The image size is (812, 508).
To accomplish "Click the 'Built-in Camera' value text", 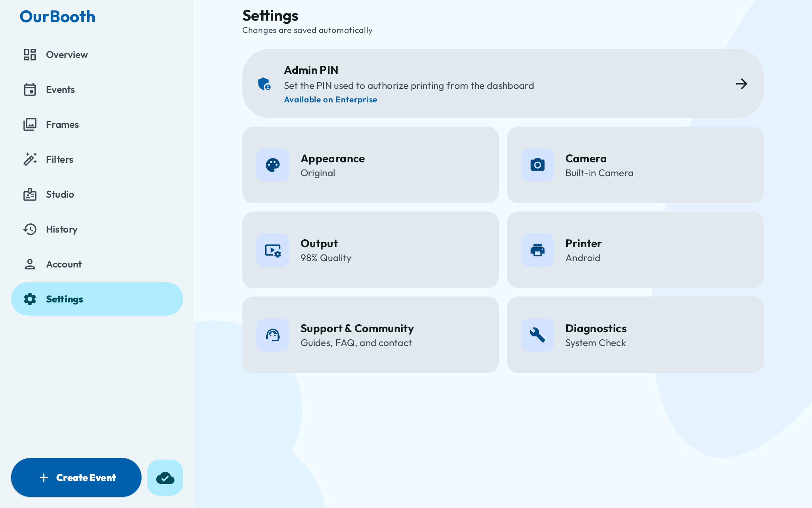I will point(599,173).
